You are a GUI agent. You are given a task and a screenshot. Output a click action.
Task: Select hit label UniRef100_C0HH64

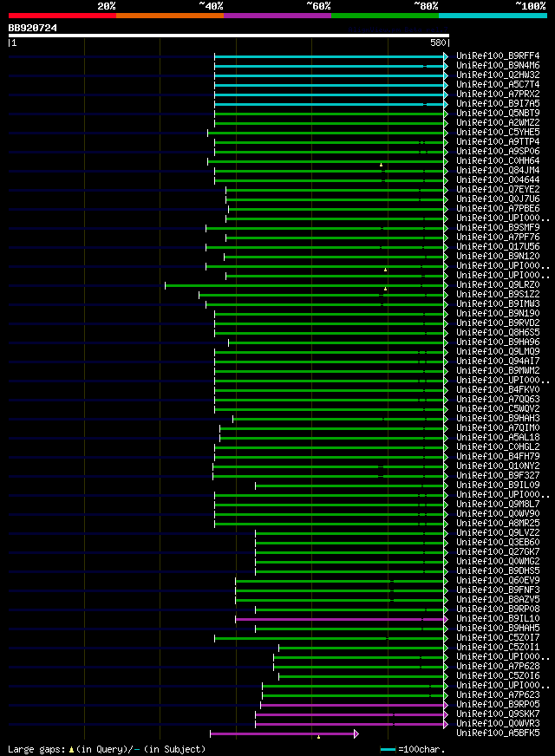(498, 160)
